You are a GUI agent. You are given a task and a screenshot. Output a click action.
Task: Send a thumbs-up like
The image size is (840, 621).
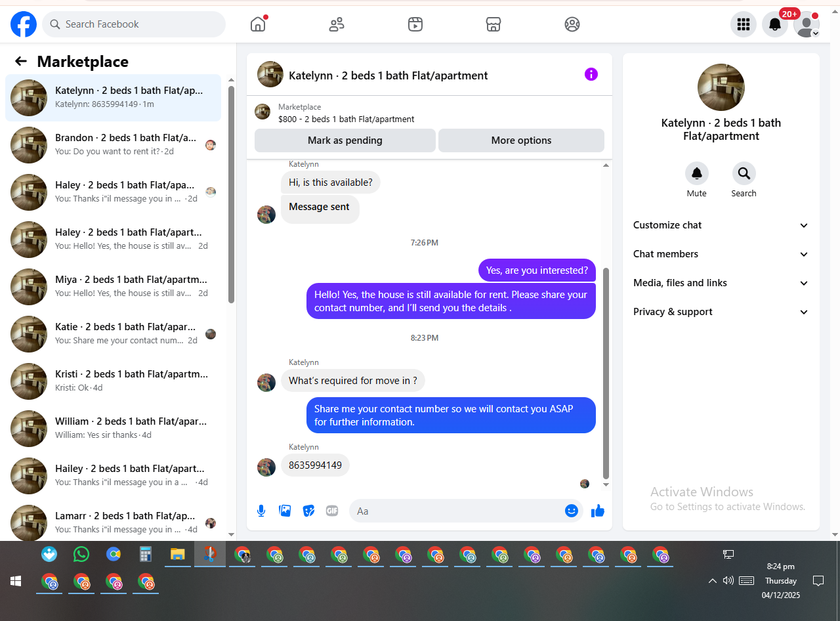598,511
